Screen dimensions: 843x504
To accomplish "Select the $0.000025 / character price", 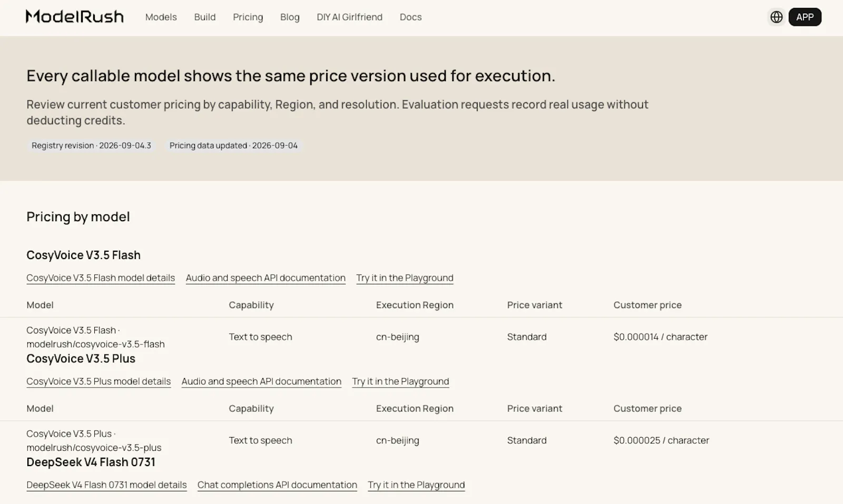I will (661, 440).
